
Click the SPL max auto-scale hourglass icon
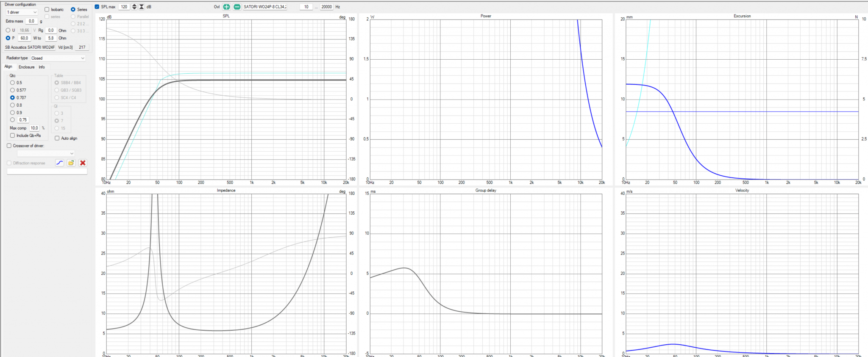click(x=142, y=7)
